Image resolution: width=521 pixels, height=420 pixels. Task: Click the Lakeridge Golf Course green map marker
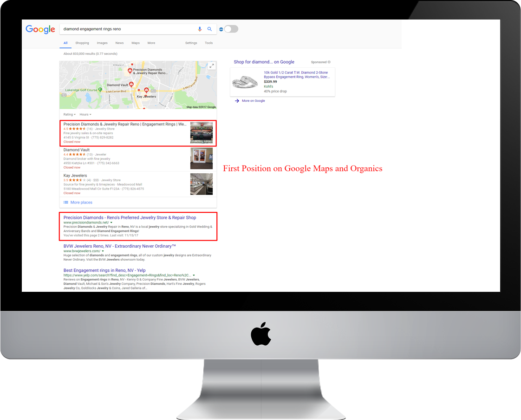(x=100, y=90)
